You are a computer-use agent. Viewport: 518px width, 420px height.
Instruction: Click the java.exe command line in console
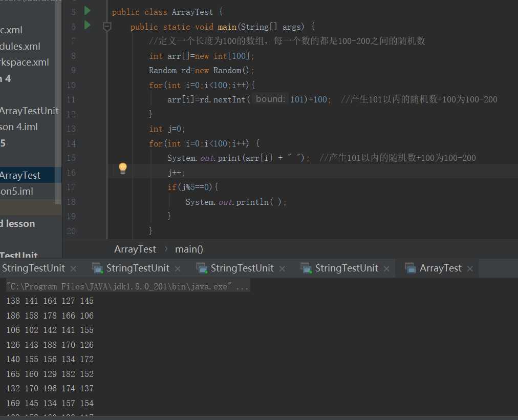(127, 286)
